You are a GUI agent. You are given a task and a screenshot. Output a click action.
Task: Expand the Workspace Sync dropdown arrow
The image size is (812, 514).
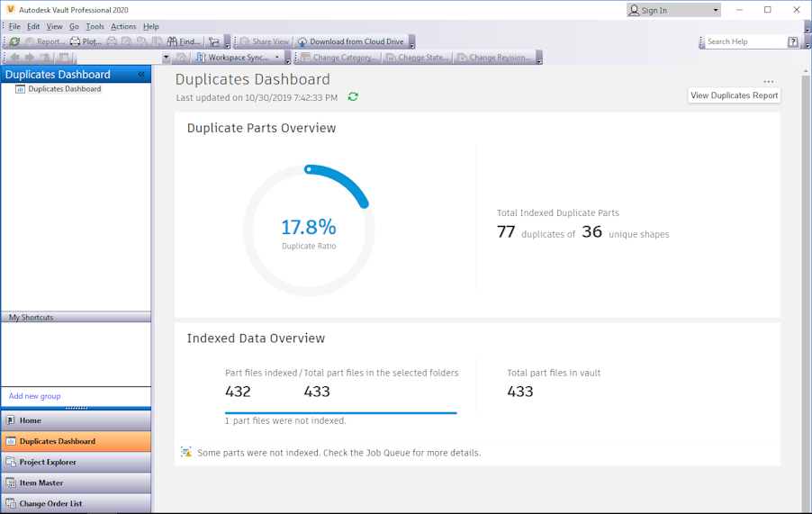coord(277,58)
